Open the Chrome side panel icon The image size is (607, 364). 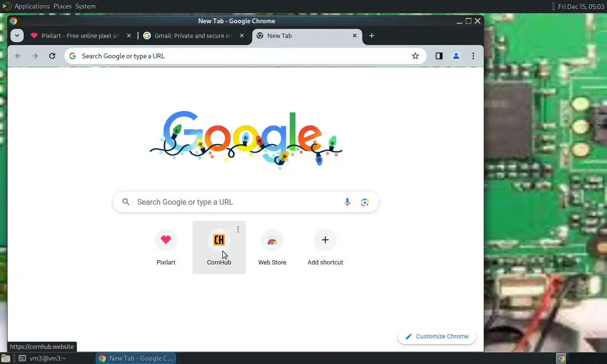point(439,56)
